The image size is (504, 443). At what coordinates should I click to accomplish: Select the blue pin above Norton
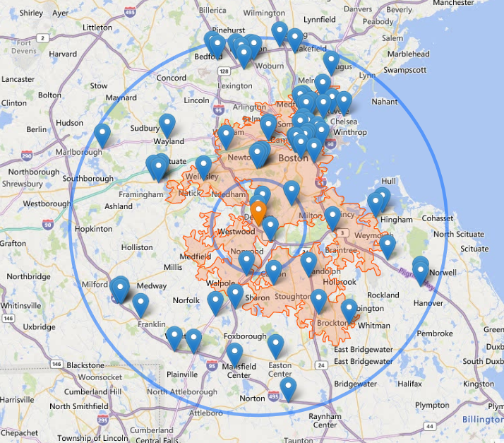288,388
